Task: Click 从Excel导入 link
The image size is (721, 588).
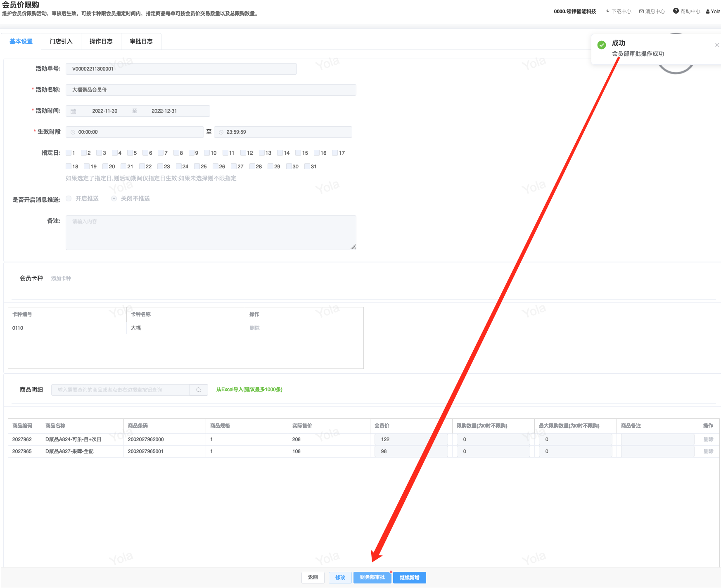Action: [x=249, y=390]
